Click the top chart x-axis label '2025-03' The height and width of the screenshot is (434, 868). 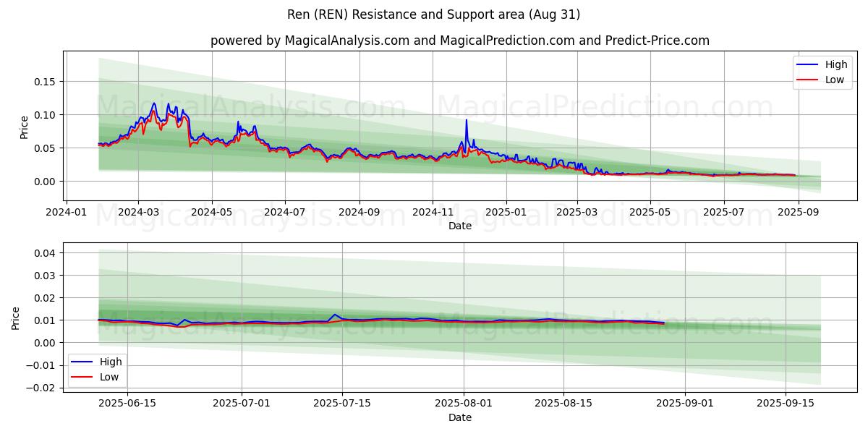(577, 213)
